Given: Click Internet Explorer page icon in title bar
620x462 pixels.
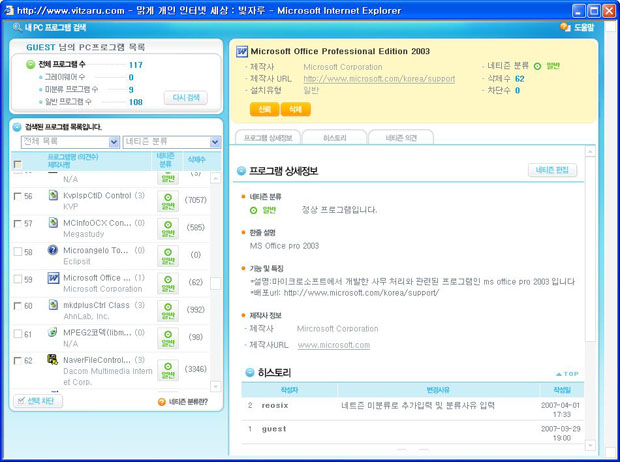Looking at the screenshot, I should pos(9,10).
